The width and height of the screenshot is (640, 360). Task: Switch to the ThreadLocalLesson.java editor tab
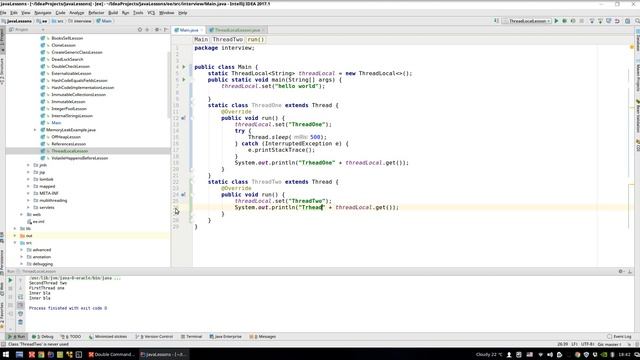click(237, 30)
